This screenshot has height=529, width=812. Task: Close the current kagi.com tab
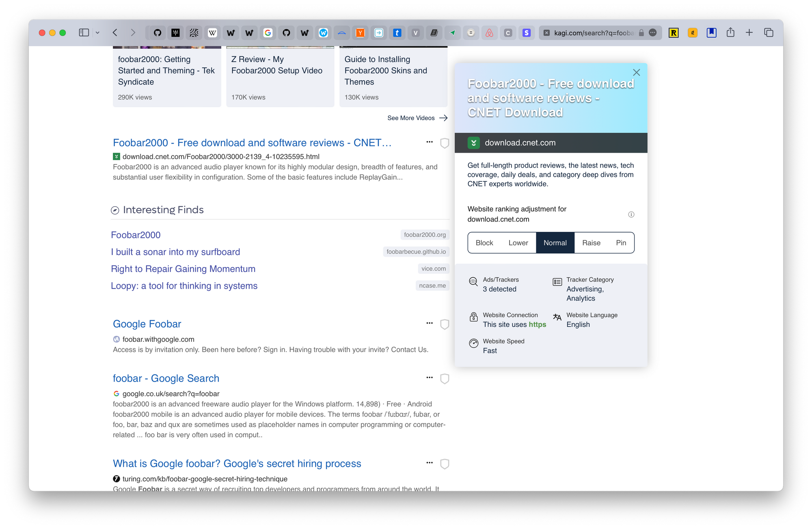(x=546, y=33)
